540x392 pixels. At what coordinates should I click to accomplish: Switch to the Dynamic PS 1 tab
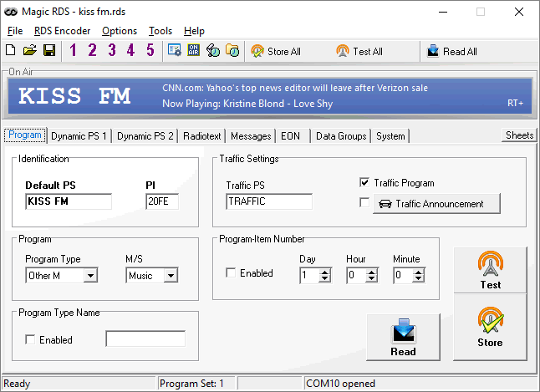pyautogui.click(x=79, y=136)
